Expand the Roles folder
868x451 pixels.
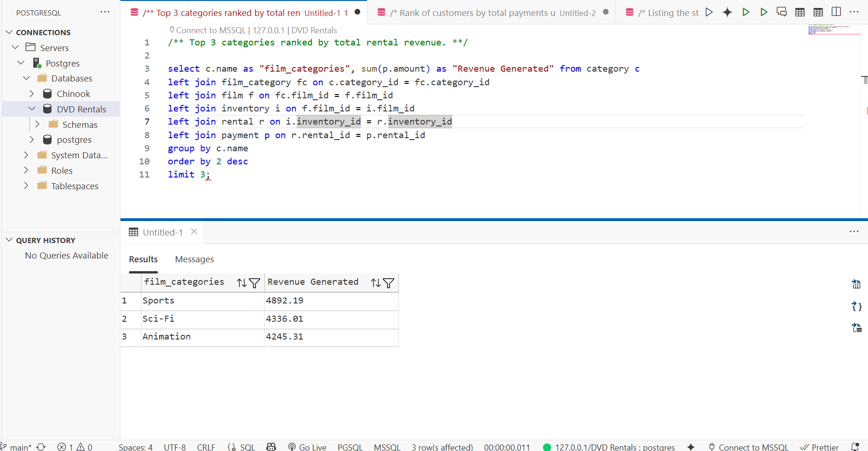(26, 170)
